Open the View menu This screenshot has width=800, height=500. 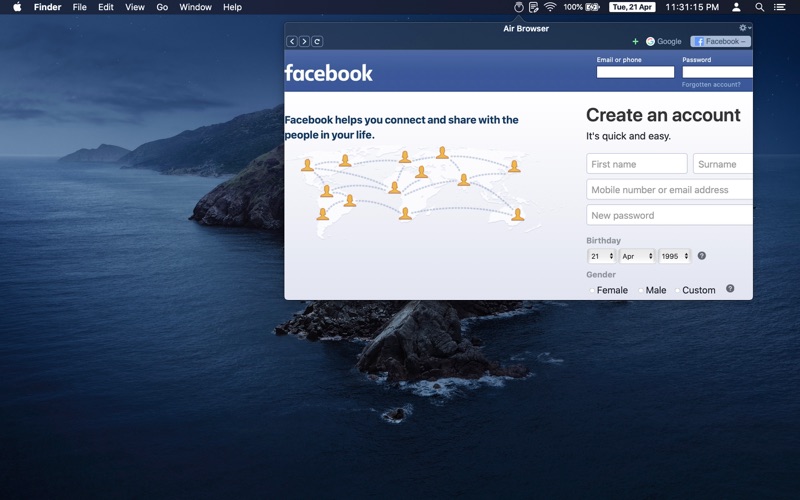[135, 7]
